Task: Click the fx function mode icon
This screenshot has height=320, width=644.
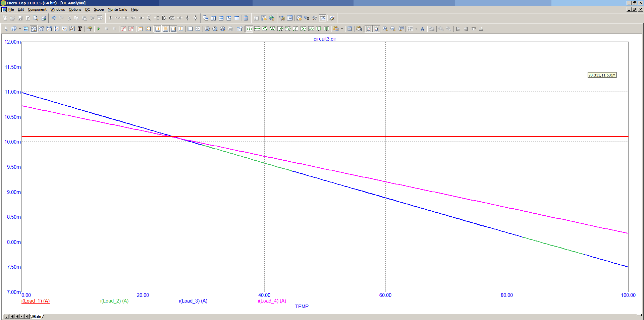Action: click(72, 29)
